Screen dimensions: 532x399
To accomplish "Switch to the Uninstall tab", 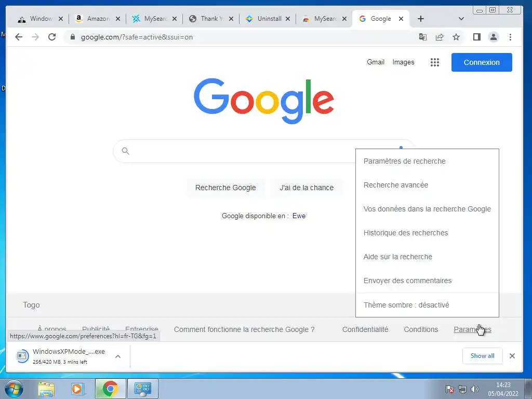I will pyautogui.click(x=267, y=19).
